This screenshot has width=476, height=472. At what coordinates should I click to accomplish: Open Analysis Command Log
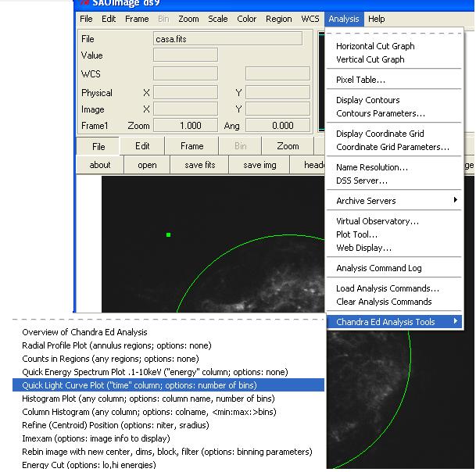pos(394,268)
